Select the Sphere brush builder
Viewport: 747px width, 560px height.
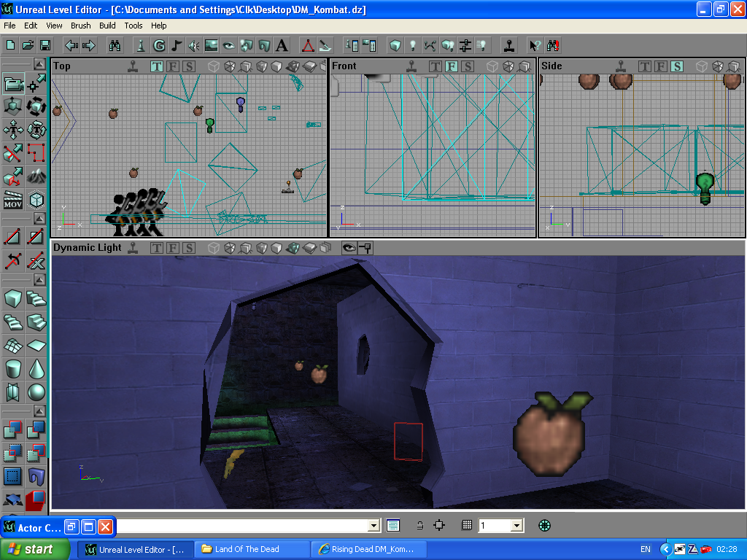(x=36, y=393)
